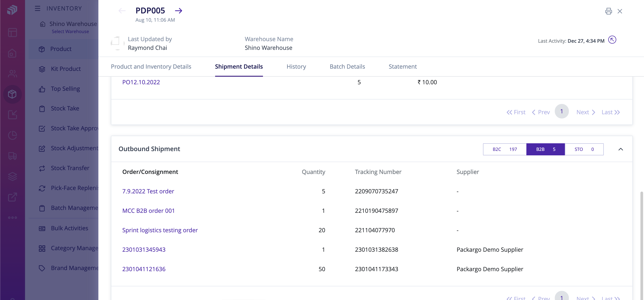Click Next in inbound pagination
644x300 pixels.
click(585, 112)
